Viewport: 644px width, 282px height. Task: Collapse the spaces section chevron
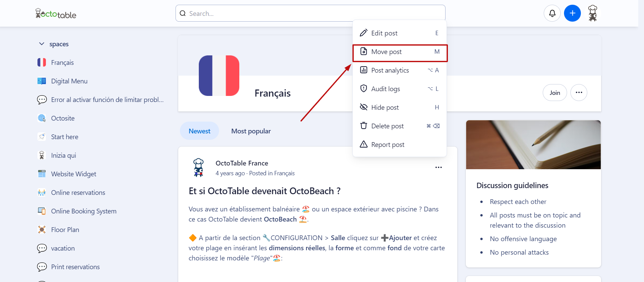(42, 44)
